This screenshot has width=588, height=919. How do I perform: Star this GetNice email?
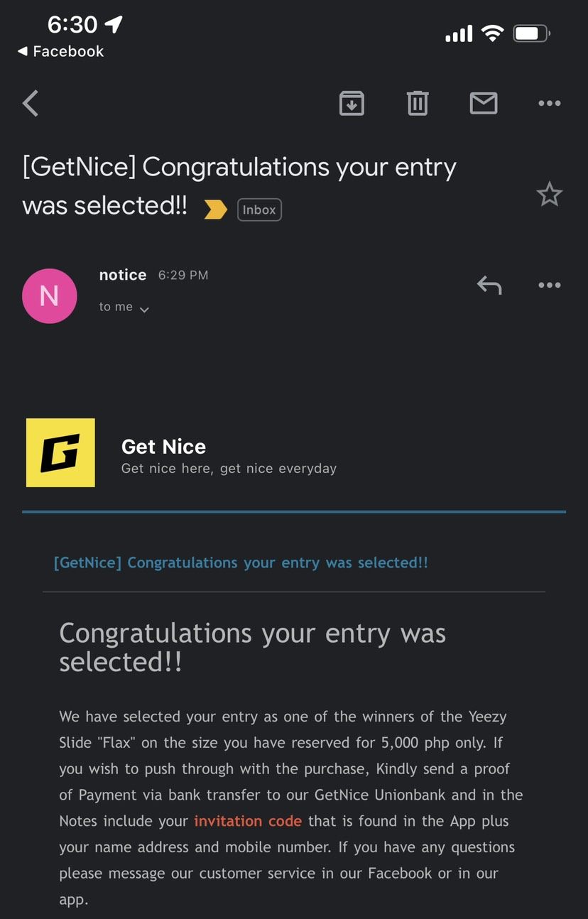click(549, 195)
